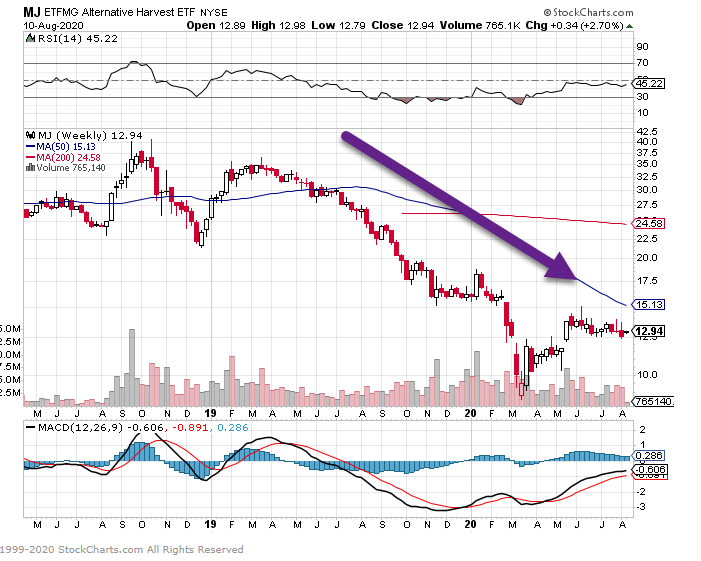Click the MJ (Weekly) 12.94 chart label
The height and width of the screenshot is (561, 701).
pyautogui.click(x=90, y=135)
